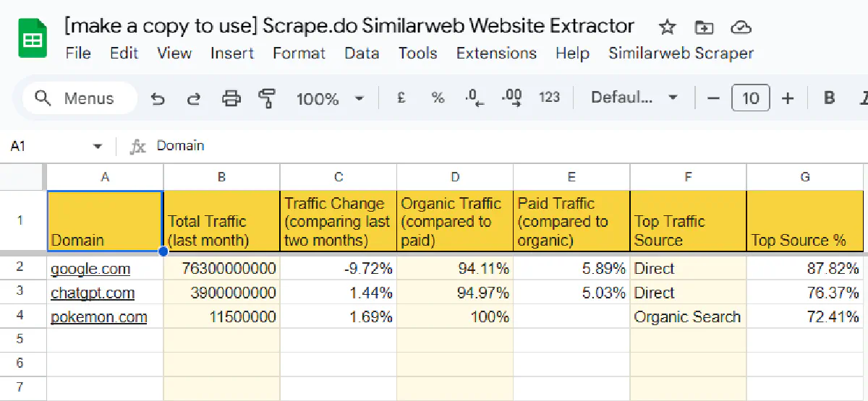Star this spreadsheet document

667,27
